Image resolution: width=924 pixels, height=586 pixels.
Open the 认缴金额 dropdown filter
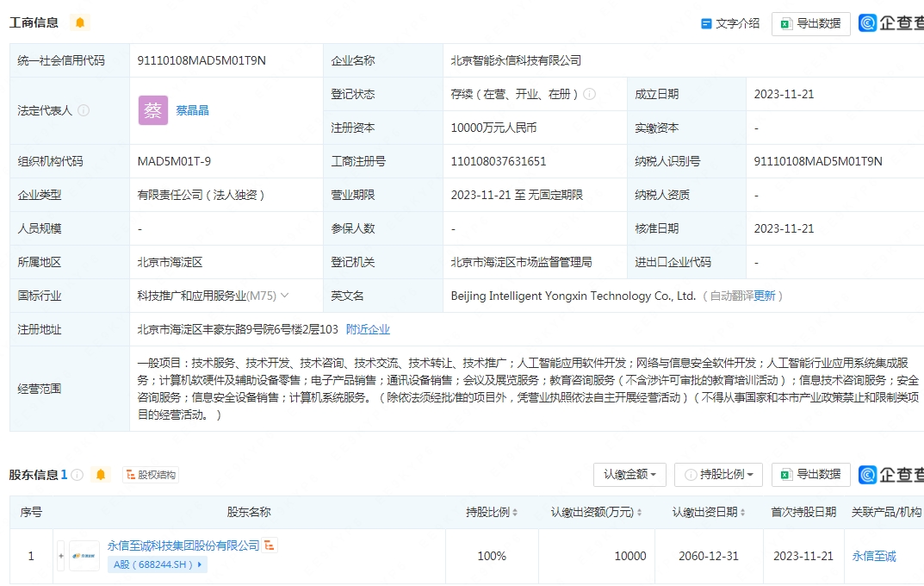(630, 474)
